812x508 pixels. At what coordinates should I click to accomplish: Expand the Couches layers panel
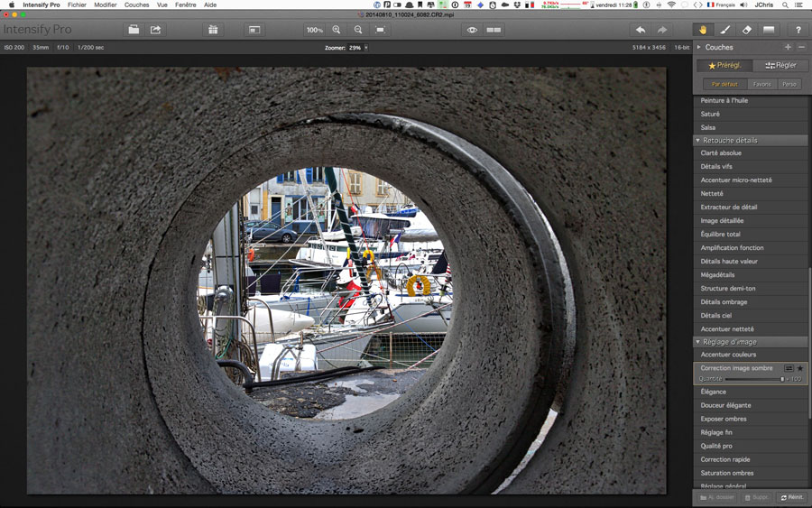point(699,47)
